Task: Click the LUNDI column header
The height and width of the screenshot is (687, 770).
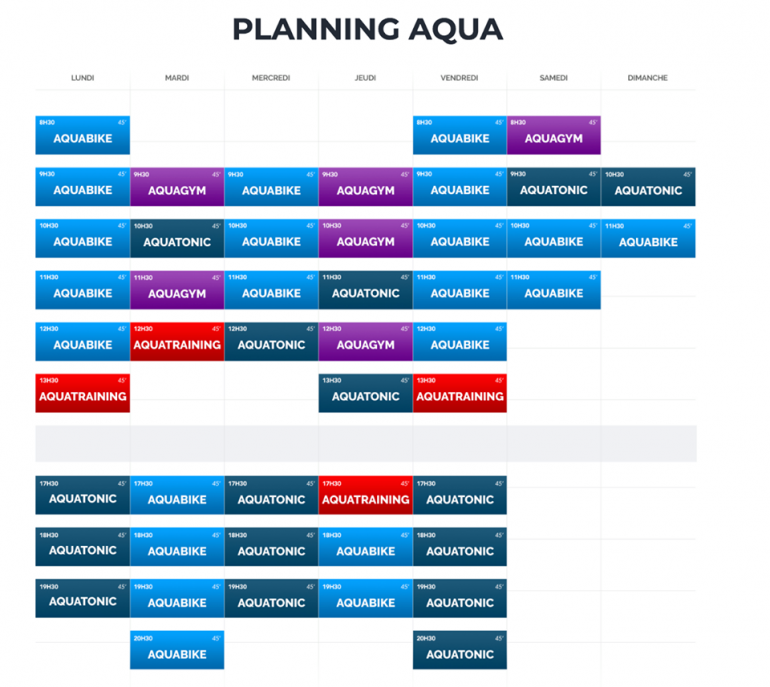Action: click(82, 77)
